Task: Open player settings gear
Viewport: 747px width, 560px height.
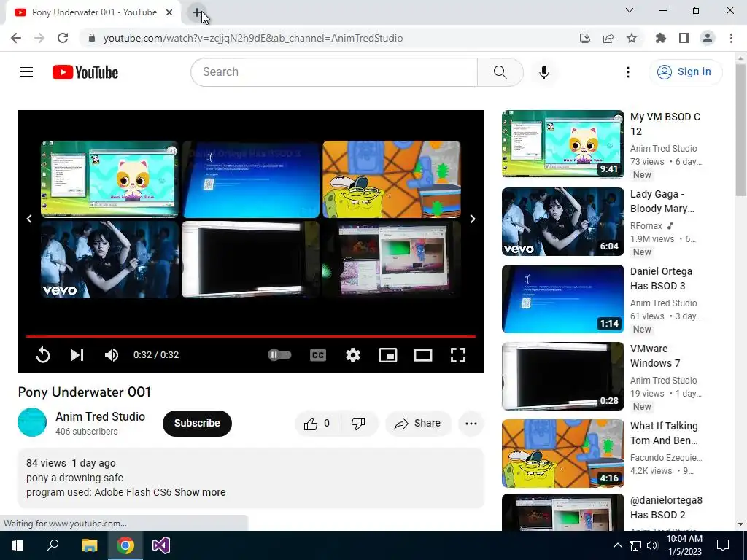Action: click(353, 355)
